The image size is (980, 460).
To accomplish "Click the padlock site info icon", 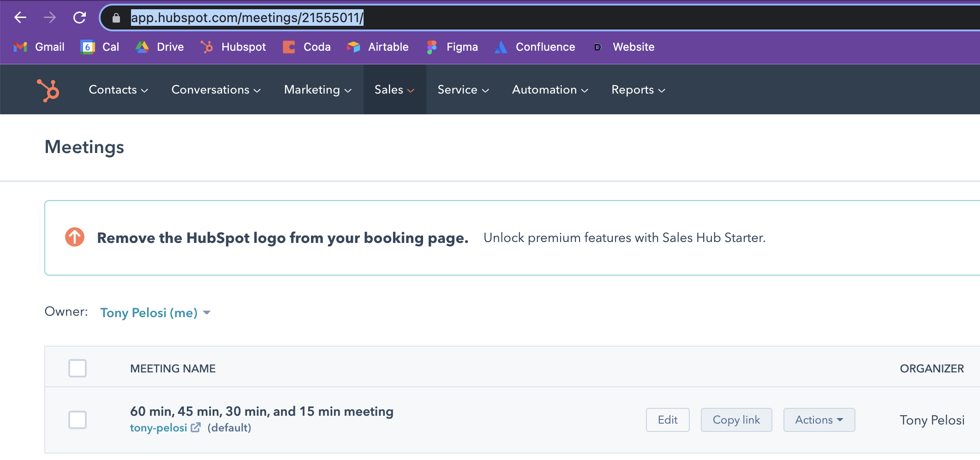I will pos(116,18).
